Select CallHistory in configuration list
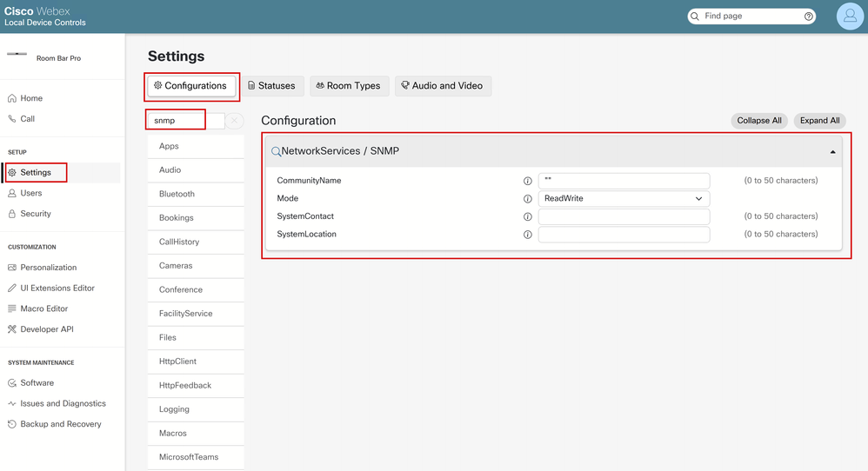Viewport: 868px width, 471px height. pyautogui.click(x=196, y=242)
